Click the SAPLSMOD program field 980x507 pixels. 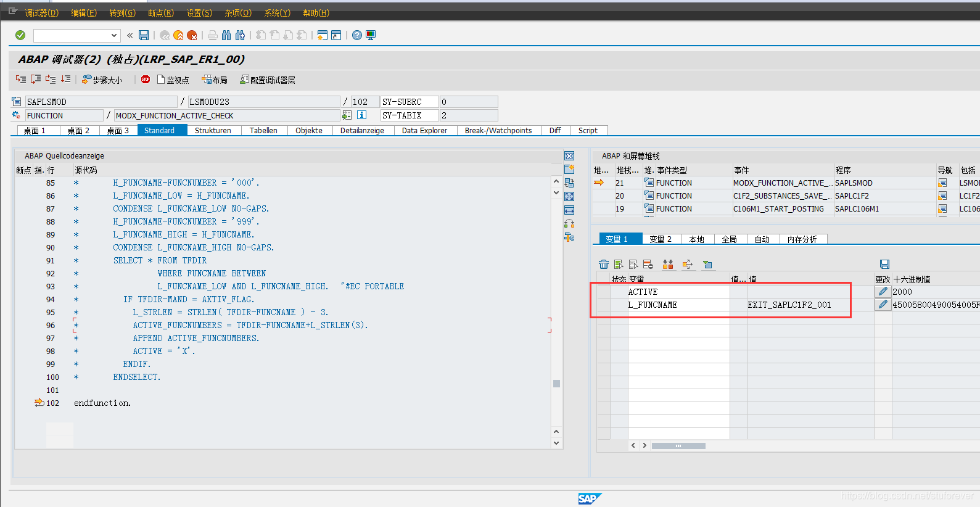point(101,102)
